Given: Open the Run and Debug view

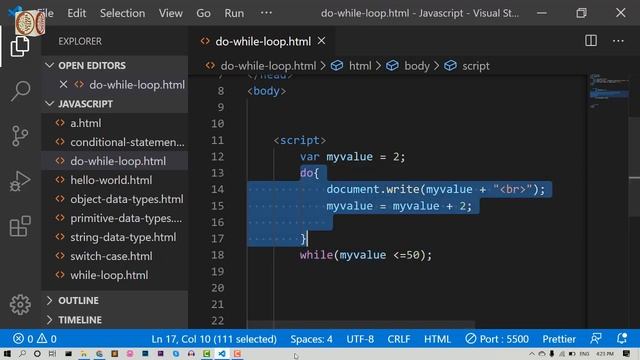Looking at the screenshot, I should point(20,181).
